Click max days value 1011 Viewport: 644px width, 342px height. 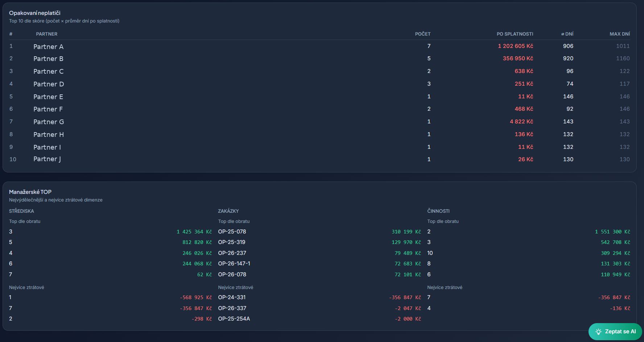click(623, 46)
